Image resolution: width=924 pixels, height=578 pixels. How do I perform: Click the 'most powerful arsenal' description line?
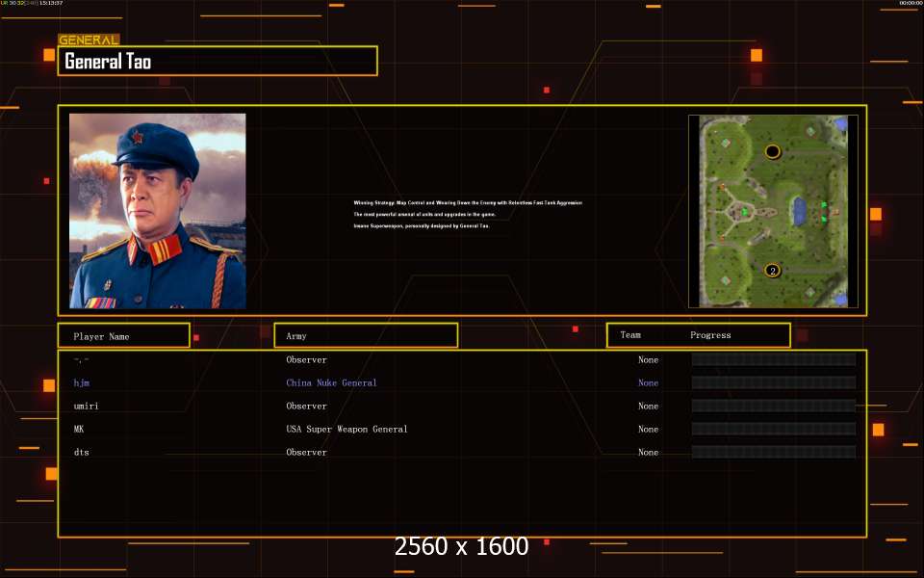tap(424, 214)
